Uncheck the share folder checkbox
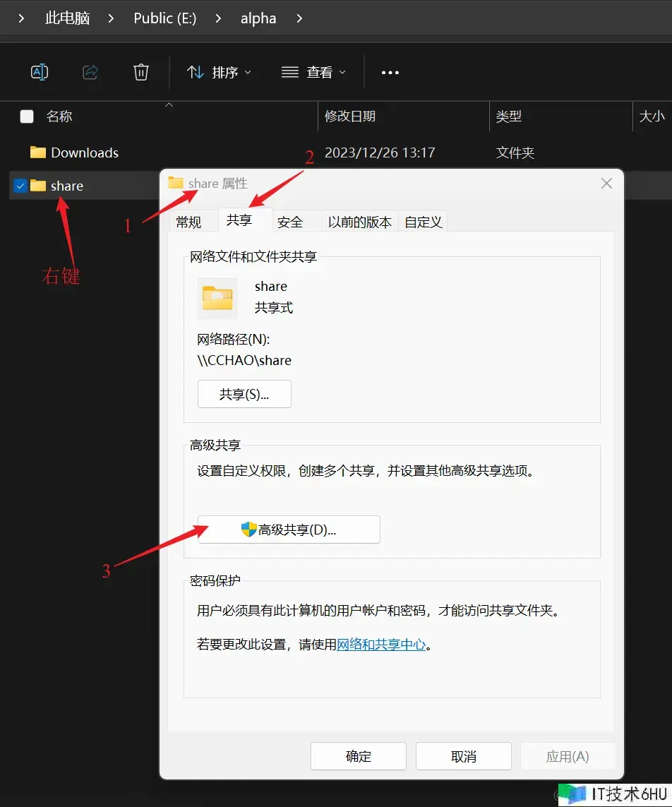This screenshot has height=807, width=672. pos(20,186)
